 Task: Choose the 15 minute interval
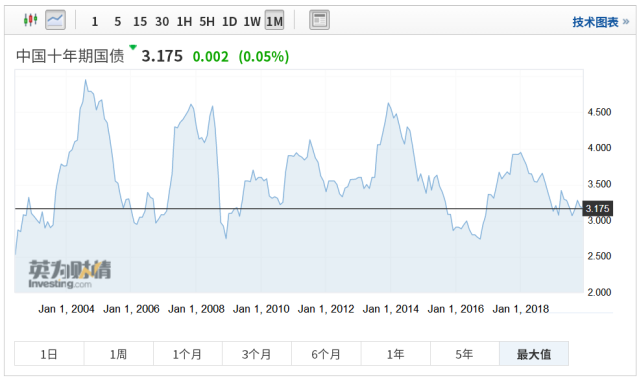(140, 21)
